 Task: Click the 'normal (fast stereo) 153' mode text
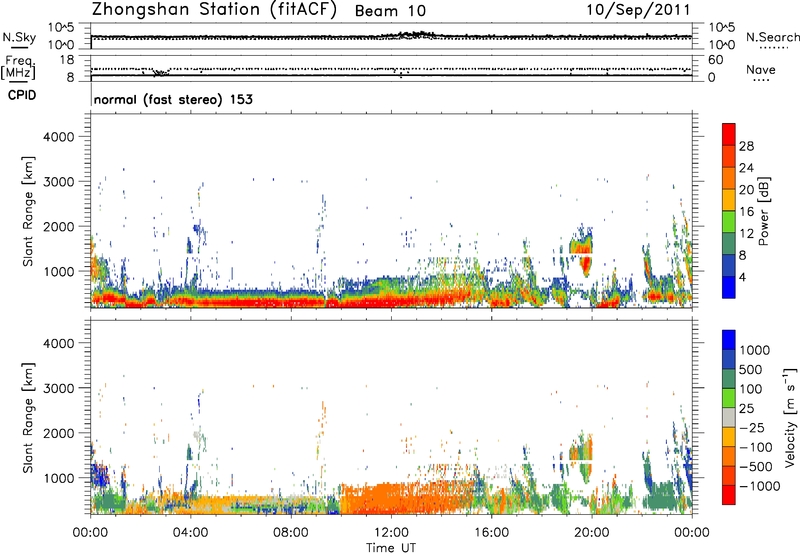coord(173,99)
